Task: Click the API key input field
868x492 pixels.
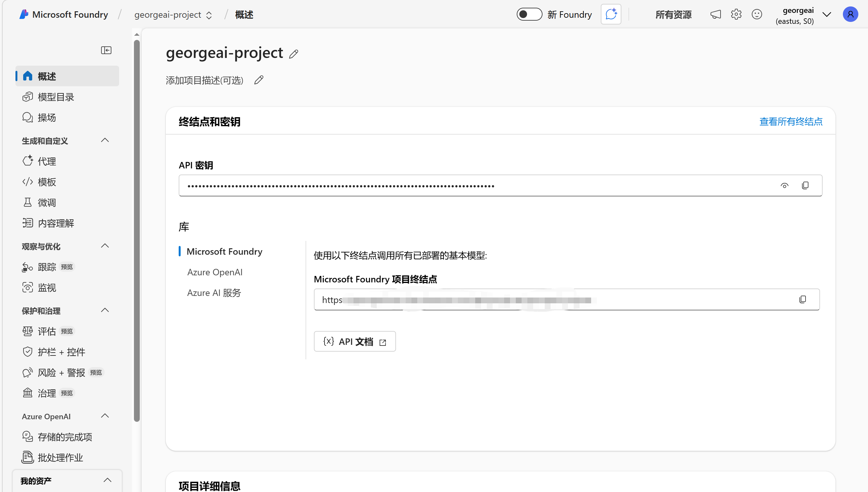Action: 500,185
